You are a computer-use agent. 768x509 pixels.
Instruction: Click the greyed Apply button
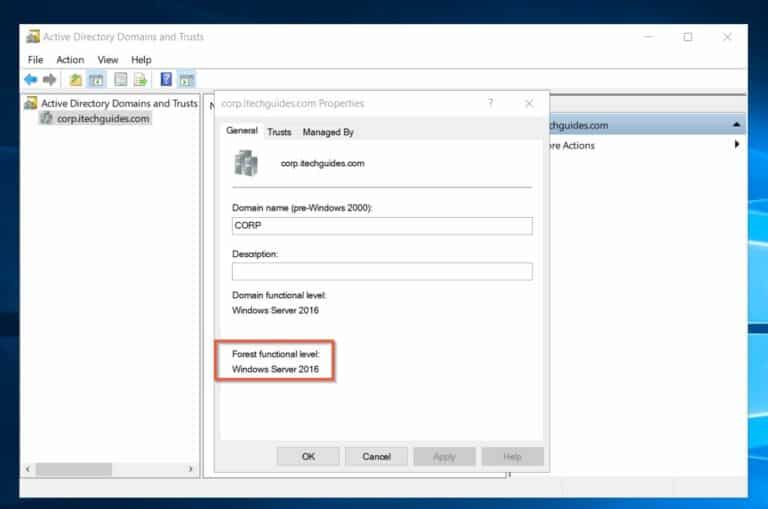coord(444,457)
